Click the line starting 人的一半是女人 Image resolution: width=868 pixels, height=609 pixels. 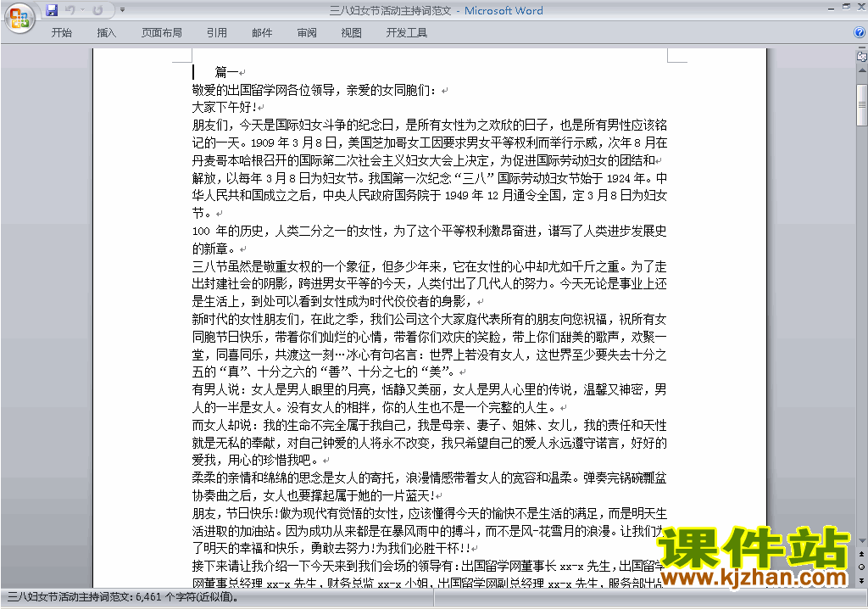point(374,407)
